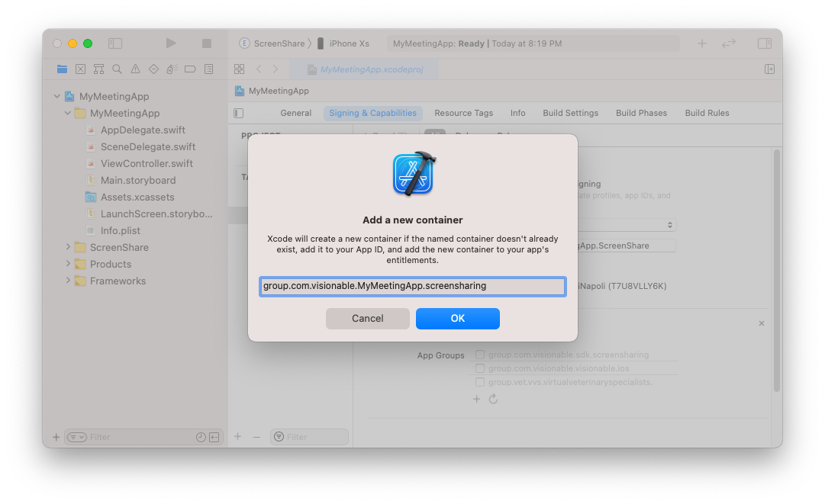Image resolution: width=825 pixels, height=504 pixels.
Task: Cancel the new container dialog
Action: pos(367,319)
